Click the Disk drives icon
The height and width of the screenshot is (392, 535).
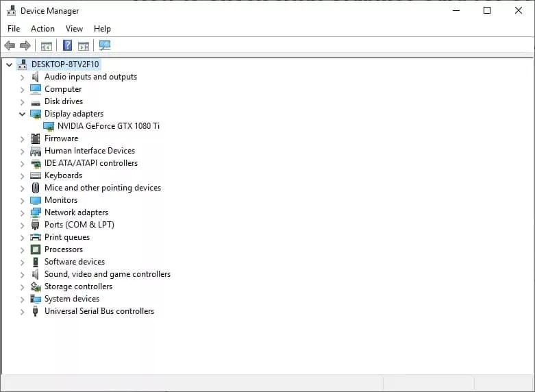point(36,102)
